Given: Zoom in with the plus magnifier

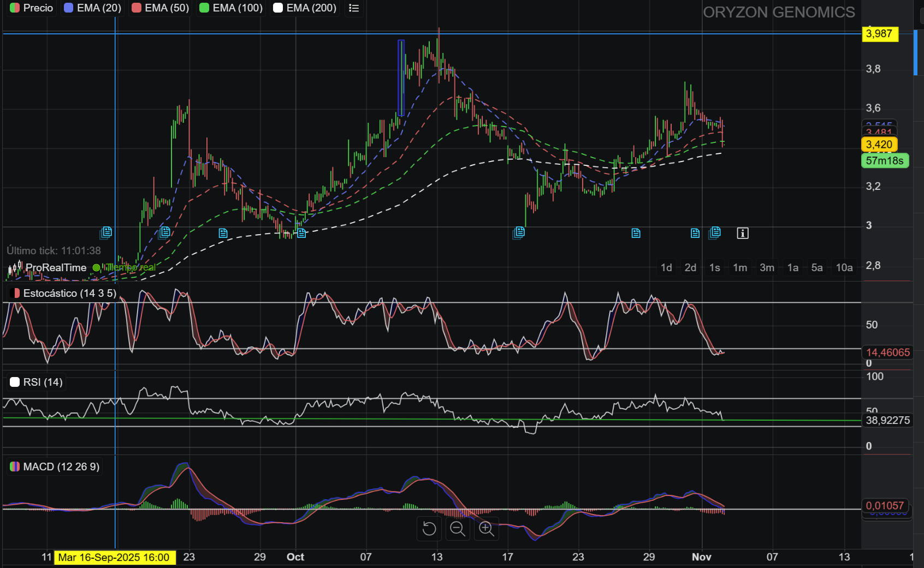Looking at the screenshot, I should 486,529.
